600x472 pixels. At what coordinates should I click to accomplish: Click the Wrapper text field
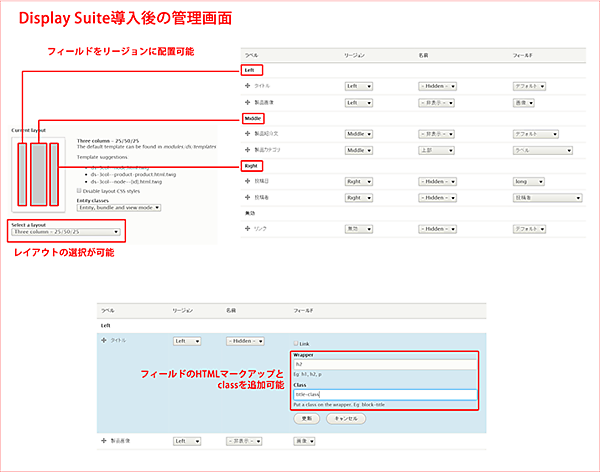pyautogui.click(x=384, y=364)
